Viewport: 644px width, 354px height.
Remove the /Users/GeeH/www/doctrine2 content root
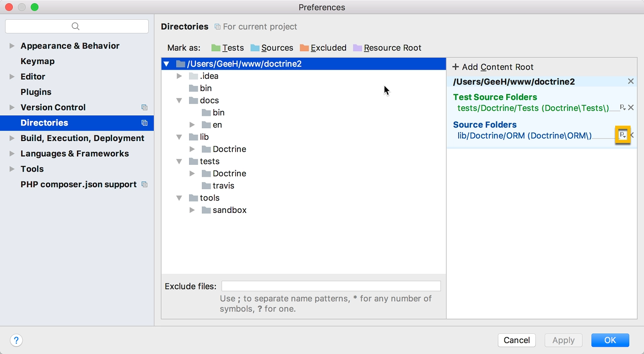[631, 81]
